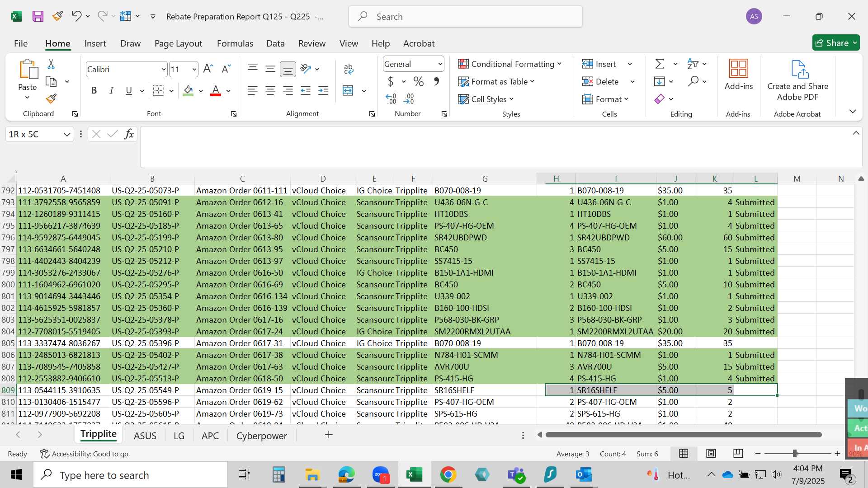The height and width of the screenshot is (488, 868).
Task: Click Insert cells button
Action: (x=600, y=64)
